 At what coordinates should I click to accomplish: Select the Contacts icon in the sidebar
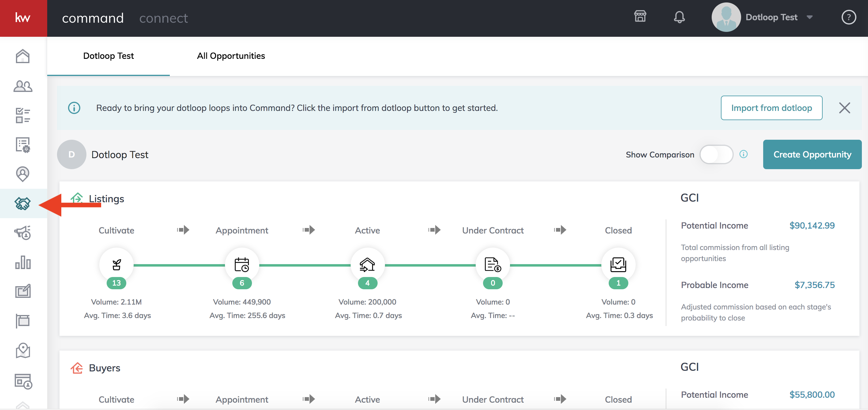tap(23, 86)
